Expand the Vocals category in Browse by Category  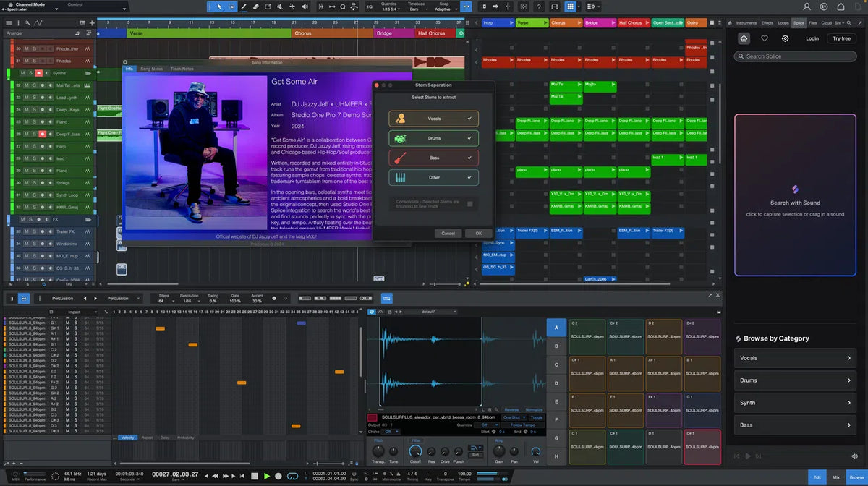pos(794,357)
